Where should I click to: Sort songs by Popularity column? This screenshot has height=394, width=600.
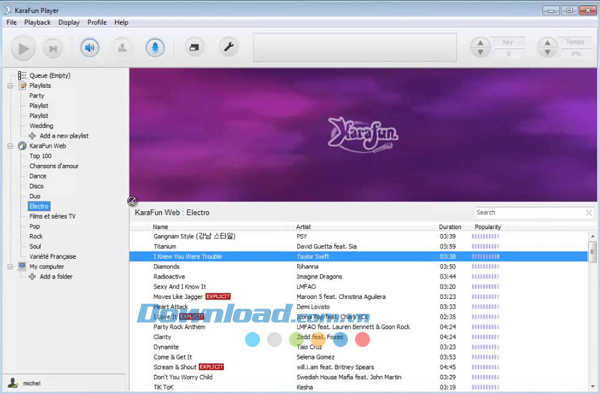point(488,227)
